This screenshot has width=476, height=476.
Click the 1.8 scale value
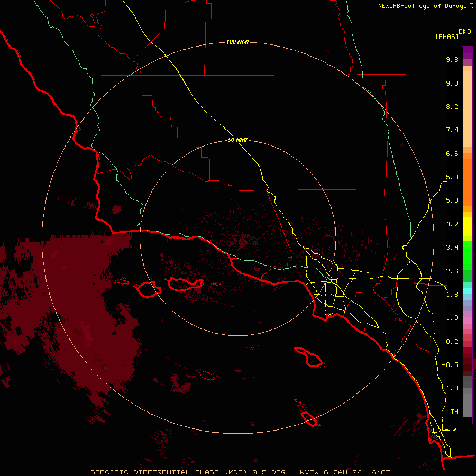coord(452,295)
